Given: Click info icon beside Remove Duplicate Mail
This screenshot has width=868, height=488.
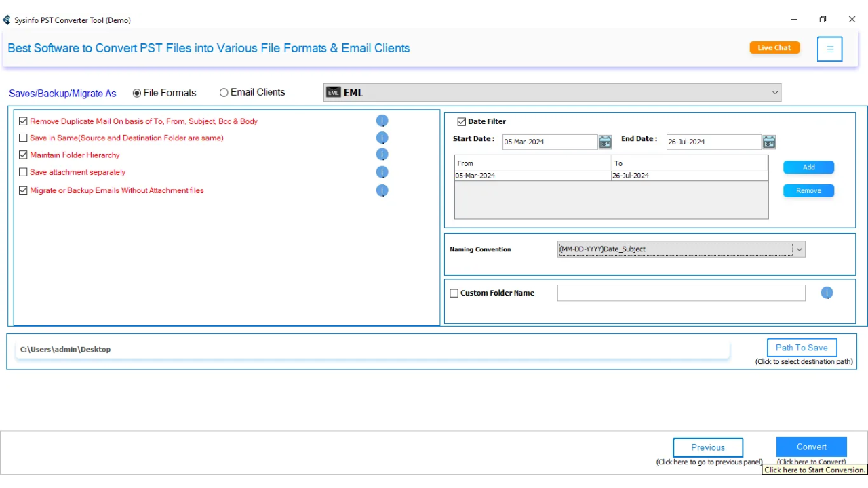Looking at the screenshot, I should tap(382, 121).
